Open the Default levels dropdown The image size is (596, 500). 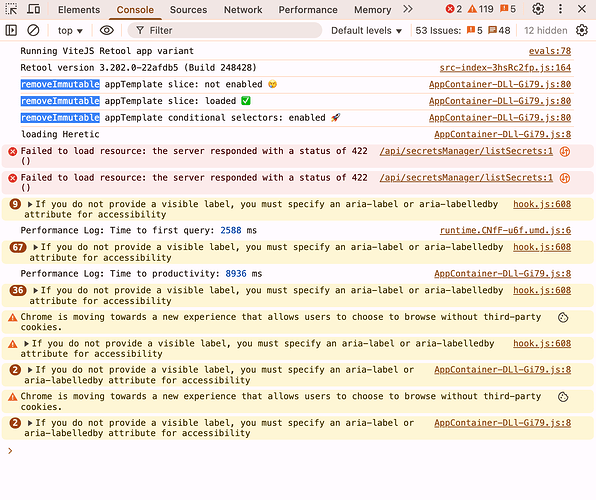tap(366, 30)
